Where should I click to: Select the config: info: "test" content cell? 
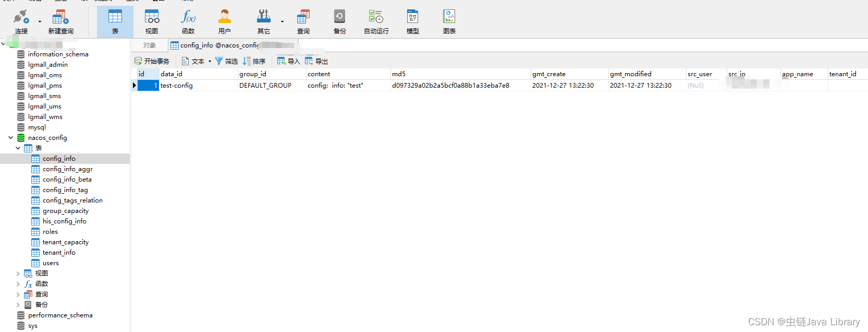348,86
